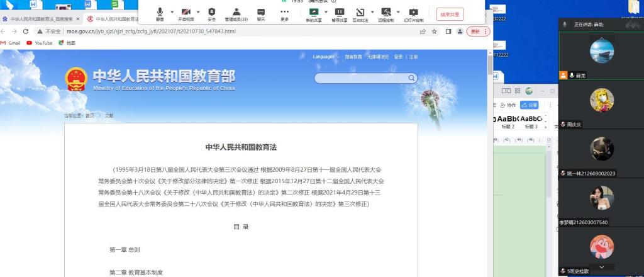
Task: Mute microphone in Tencent Meeting toolbar
Action: click(160, 14)
